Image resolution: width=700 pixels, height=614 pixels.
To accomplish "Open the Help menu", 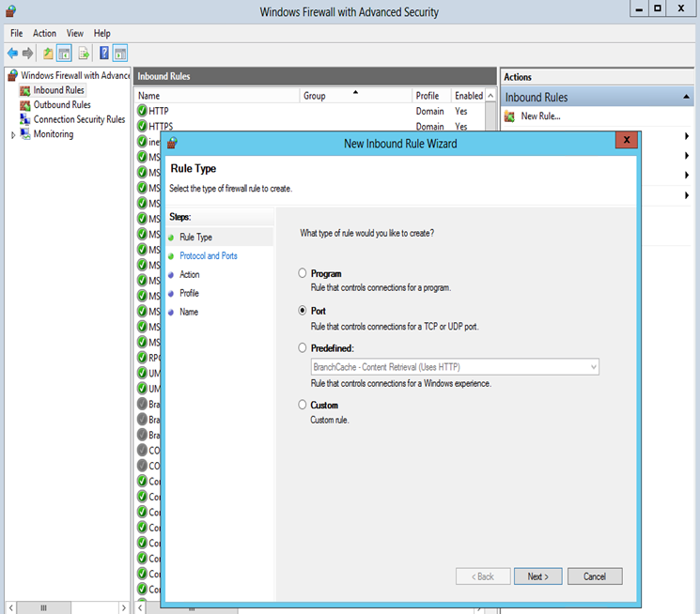I will (101, 33).
